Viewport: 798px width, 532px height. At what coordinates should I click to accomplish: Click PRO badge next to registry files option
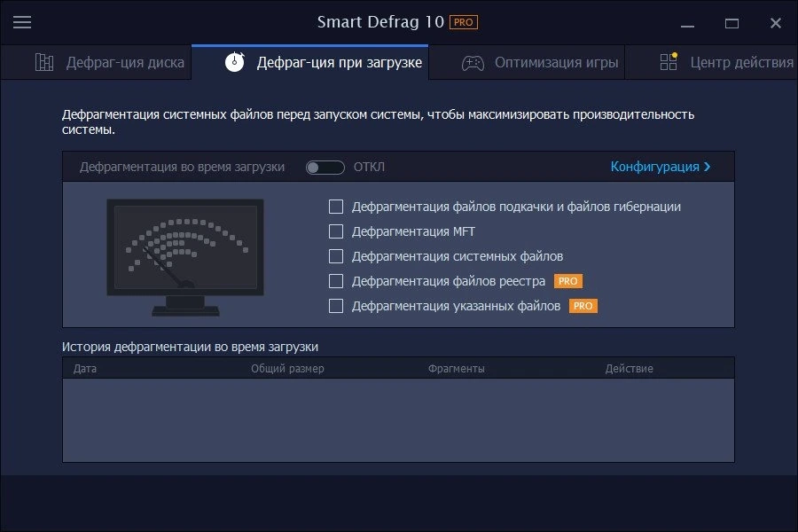(568, 281)
